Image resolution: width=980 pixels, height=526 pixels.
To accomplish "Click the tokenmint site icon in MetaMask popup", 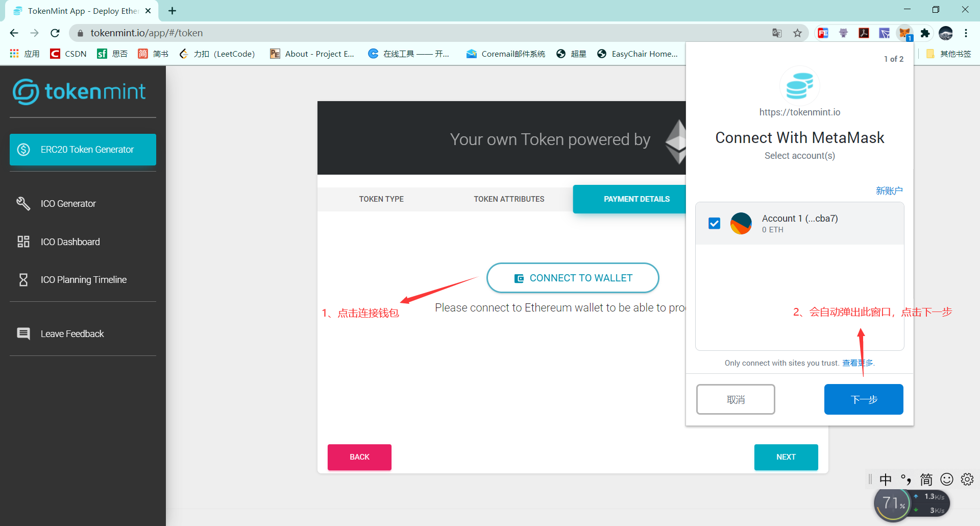I will pyautogui.click(x=800, y=86).
